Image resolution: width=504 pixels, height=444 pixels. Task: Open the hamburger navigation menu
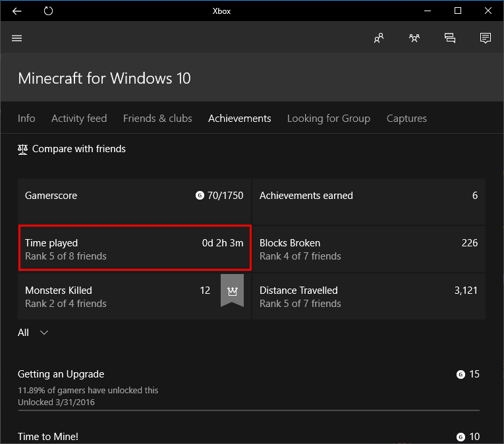[x=16, y=38]
